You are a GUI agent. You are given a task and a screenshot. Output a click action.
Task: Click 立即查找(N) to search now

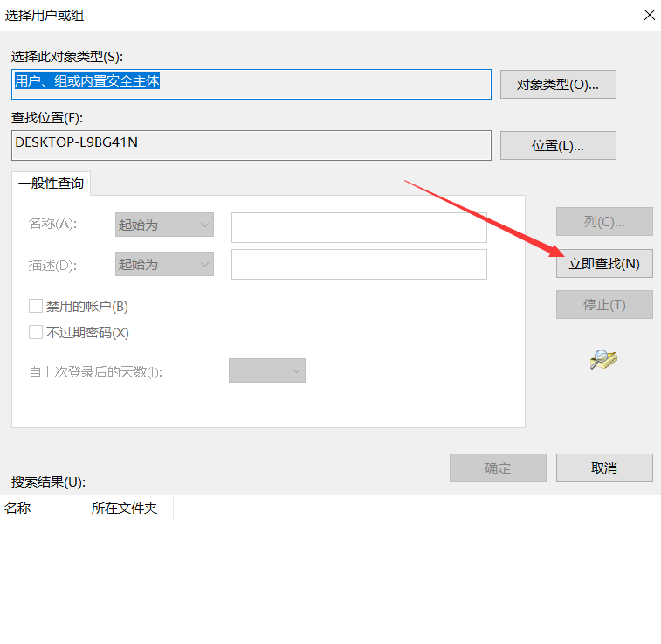pyautogui.click(x=604, y=264)
